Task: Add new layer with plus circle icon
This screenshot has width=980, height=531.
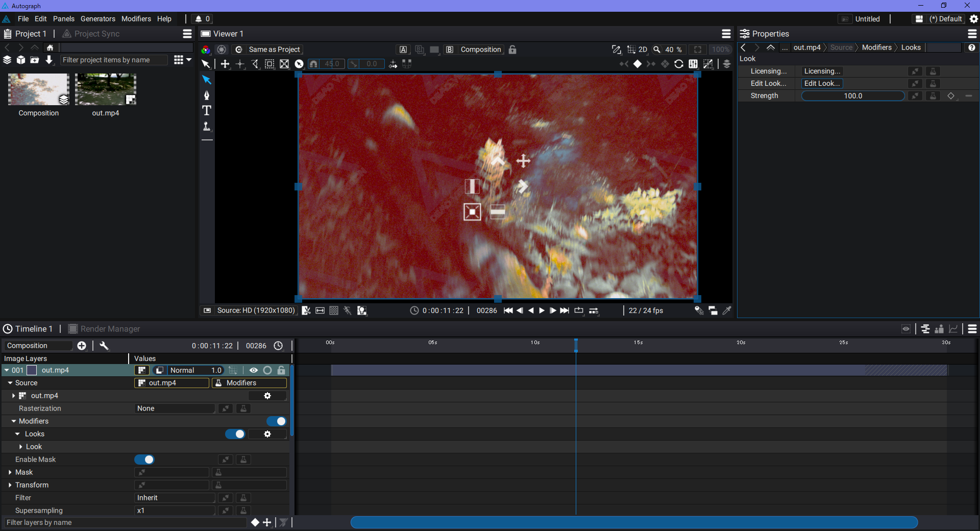Action: (x=82, y=346)
